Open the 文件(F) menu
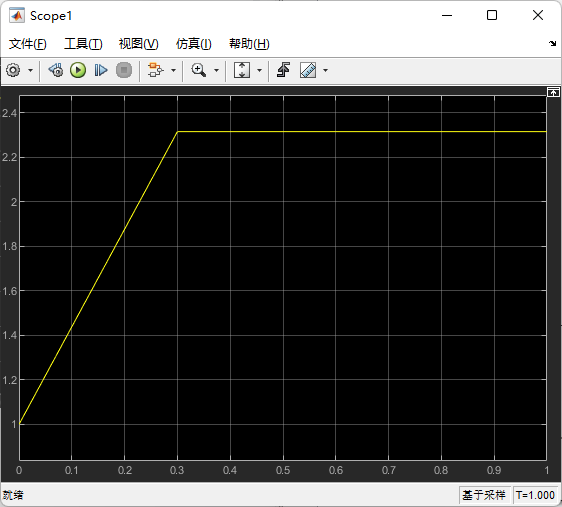 [28, 44]
